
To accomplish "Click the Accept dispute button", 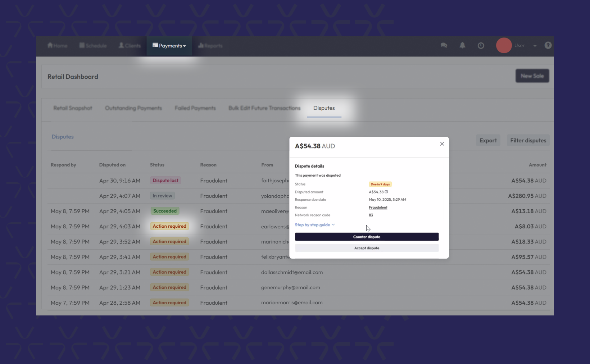I will 367,248.
